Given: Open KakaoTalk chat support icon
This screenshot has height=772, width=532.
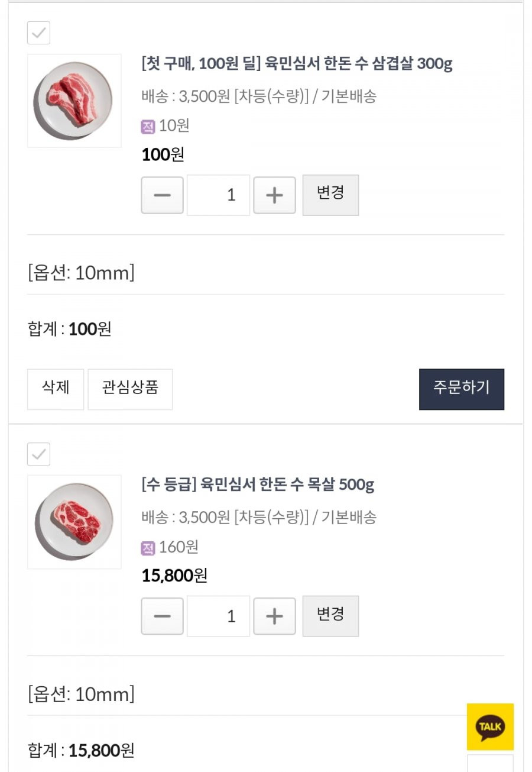Looking at the screenshot, I should pos(490,726).
